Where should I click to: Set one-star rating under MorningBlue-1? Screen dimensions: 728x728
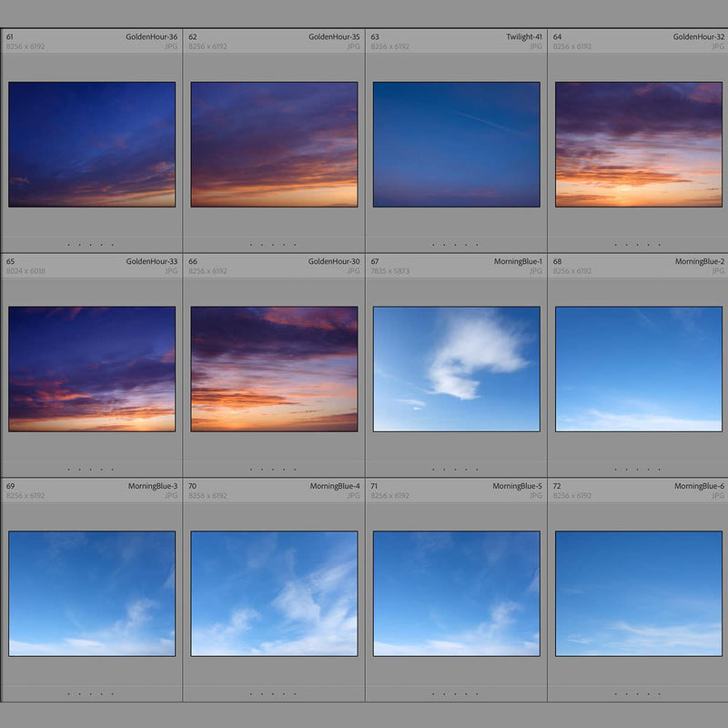tap(433, 470)
